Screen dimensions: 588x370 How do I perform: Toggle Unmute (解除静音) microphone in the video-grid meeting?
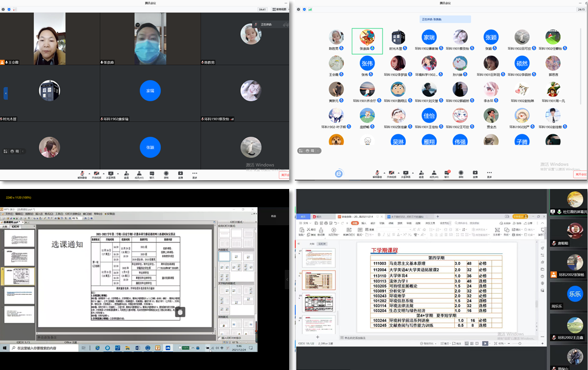click(82, 173)
